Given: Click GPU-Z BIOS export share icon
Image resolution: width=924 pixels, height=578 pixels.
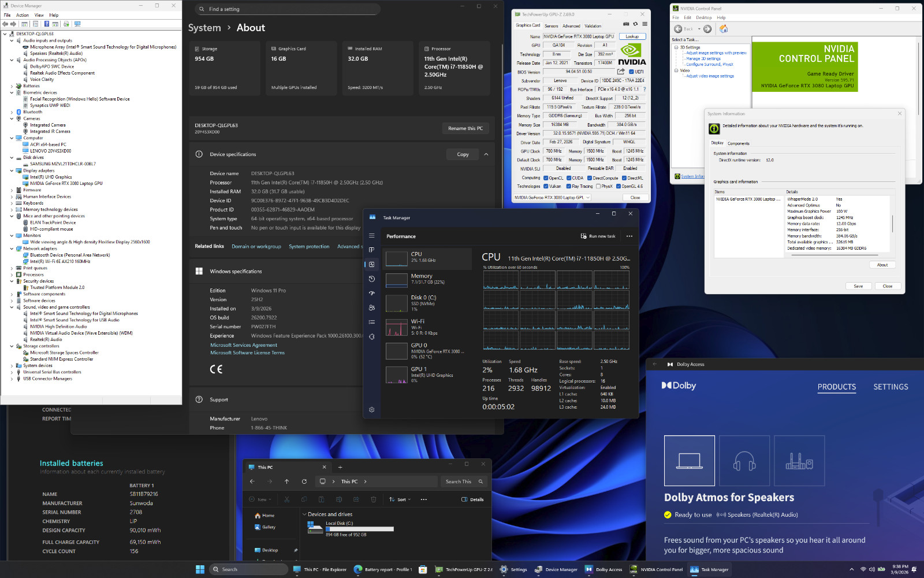Looking at the screenshot, I should click(x=621, y=72).
